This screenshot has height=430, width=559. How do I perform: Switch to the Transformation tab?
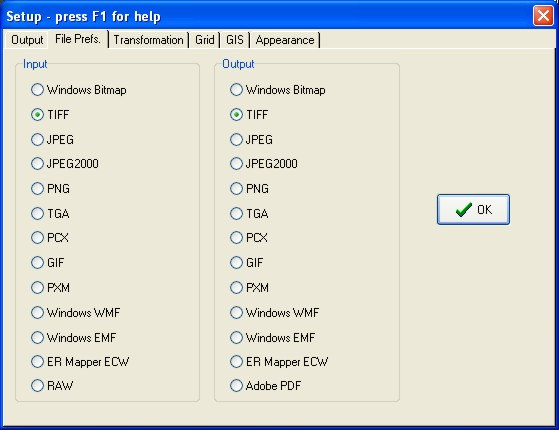[x=148, y=40]
